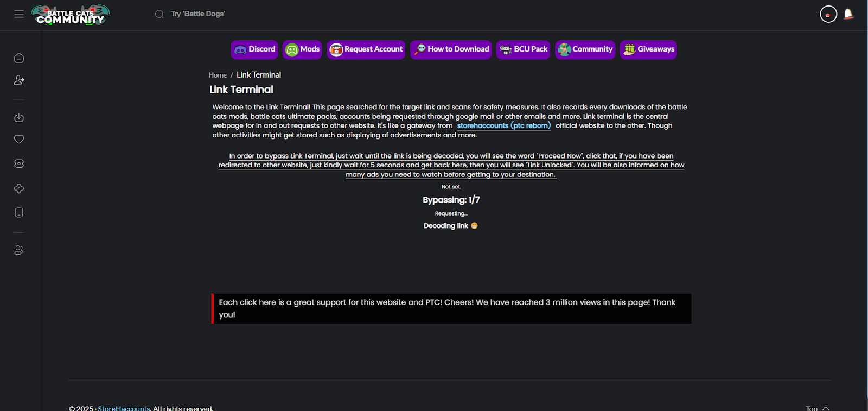Click the 'Not set.' label
The image size is (868, 411).
click(x=451, y=187)
